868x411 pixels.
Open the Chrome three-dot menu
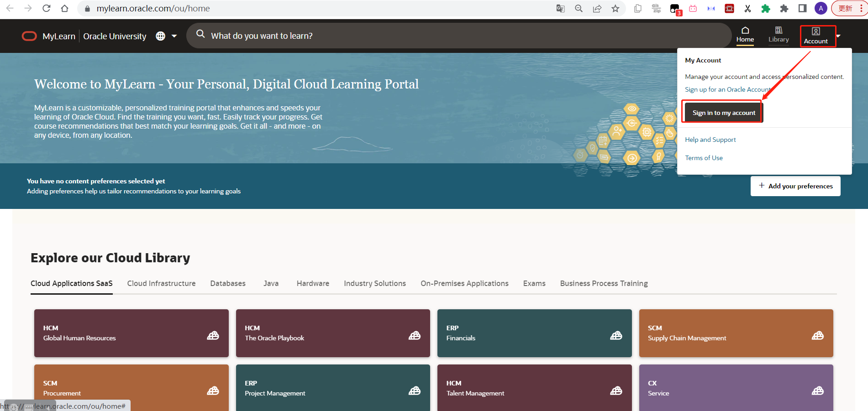pyautogui.click(x=861, y=8)
